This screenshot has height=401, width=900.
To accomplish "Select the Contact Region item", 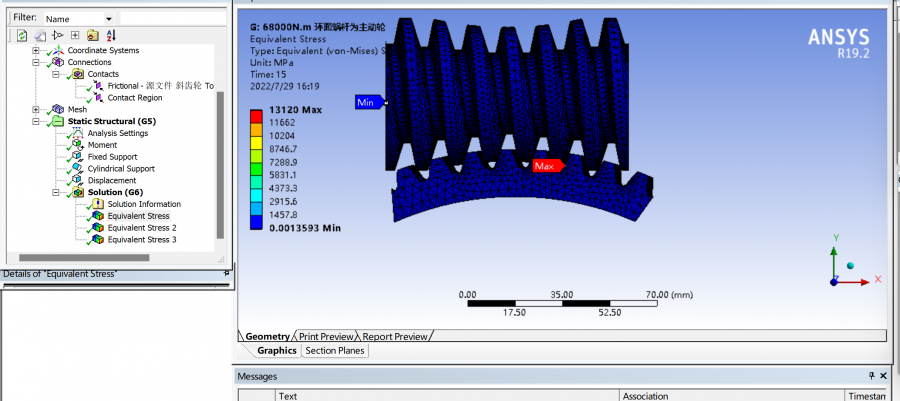I will 135,98.
